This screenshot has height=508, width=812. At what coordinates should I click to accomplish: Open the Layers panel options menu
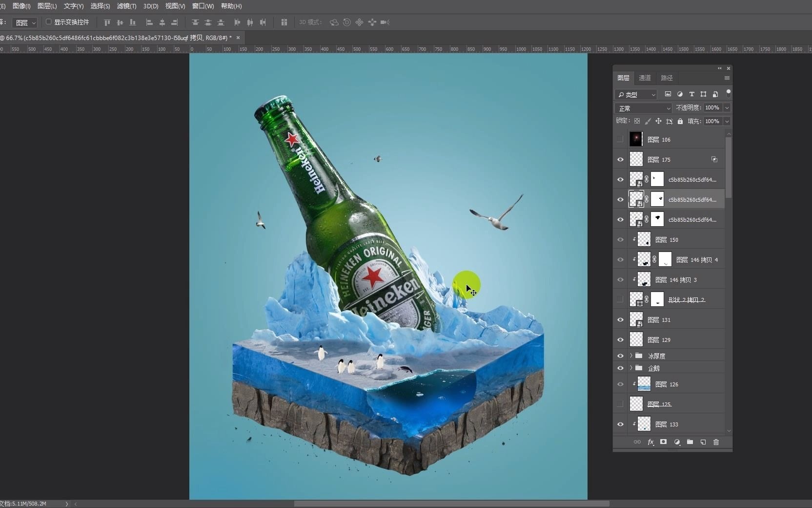pos(727,78)
